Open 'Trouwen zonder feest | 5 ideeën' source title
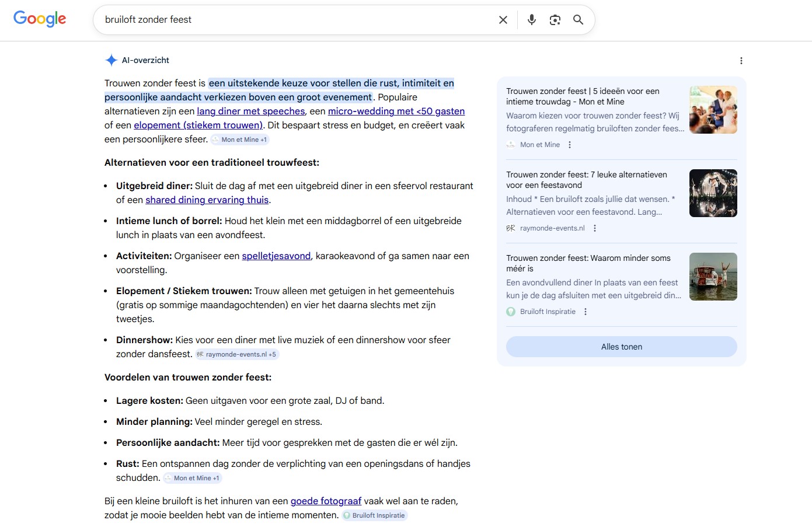This screenshot has width=812, height=527. 583,96
